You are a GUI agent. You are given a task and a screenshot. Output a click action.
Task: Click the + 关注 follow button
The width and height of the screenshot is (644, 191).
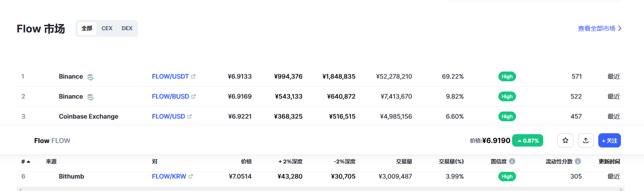click(x=609, y=140)
